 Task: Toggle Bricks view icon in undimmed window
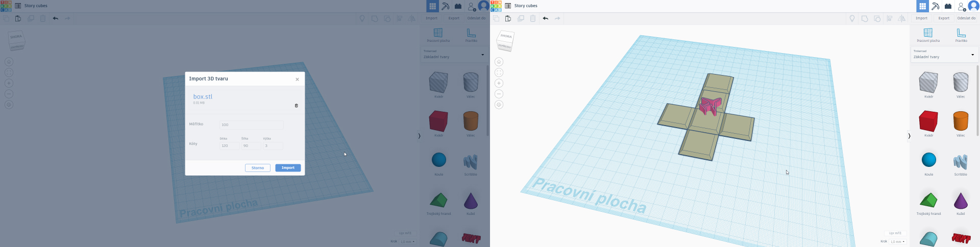point(948,6)
